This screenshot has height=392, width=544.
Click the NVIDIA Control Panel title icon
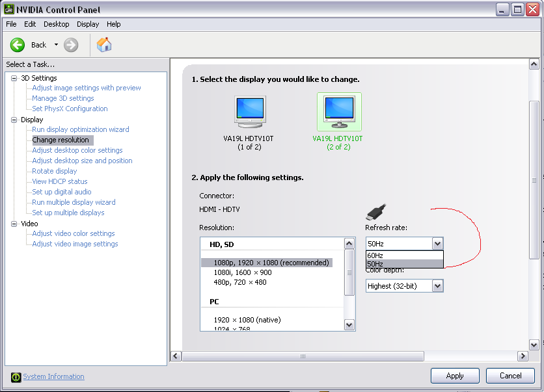9,9
